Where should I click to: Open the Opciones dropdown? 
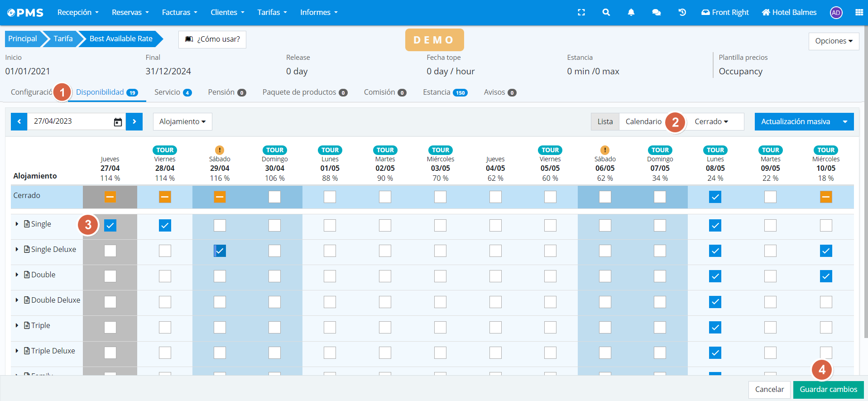pyautogui.click(x=834, y=41)
